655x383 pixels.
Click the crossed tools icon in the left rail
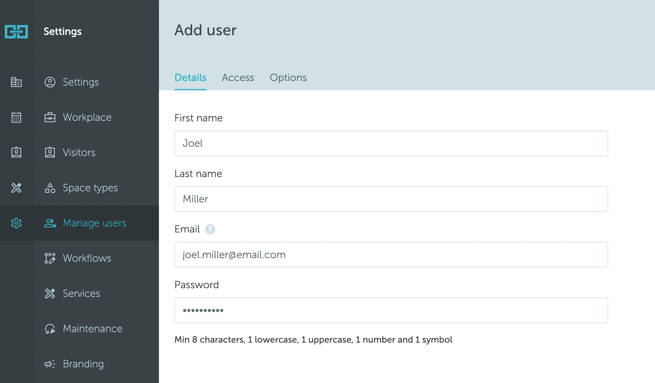[x=16, y=188]
